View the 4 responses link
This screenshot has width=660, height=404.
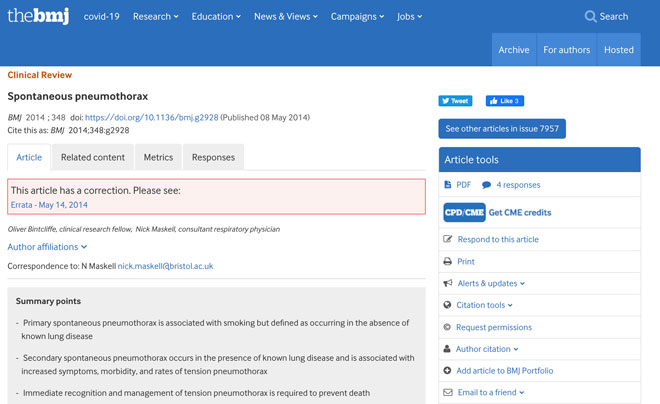tap(518, 185)
